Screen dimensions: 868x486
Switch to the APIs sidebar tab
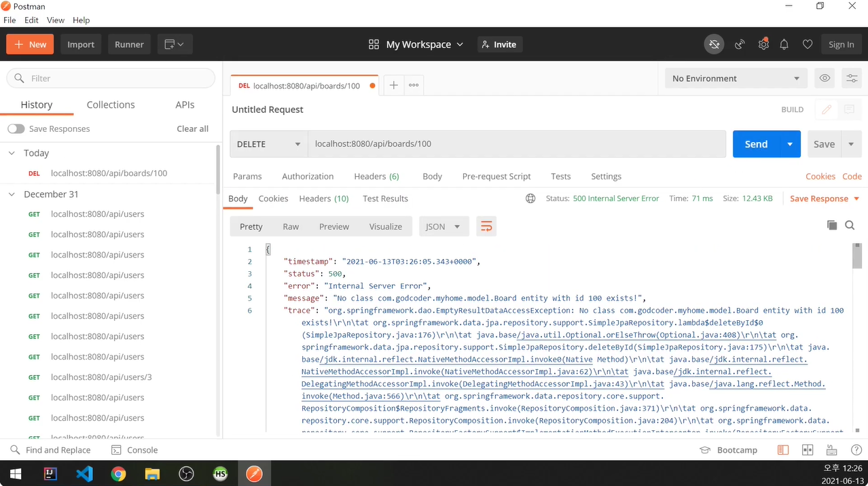pos(185,105)
